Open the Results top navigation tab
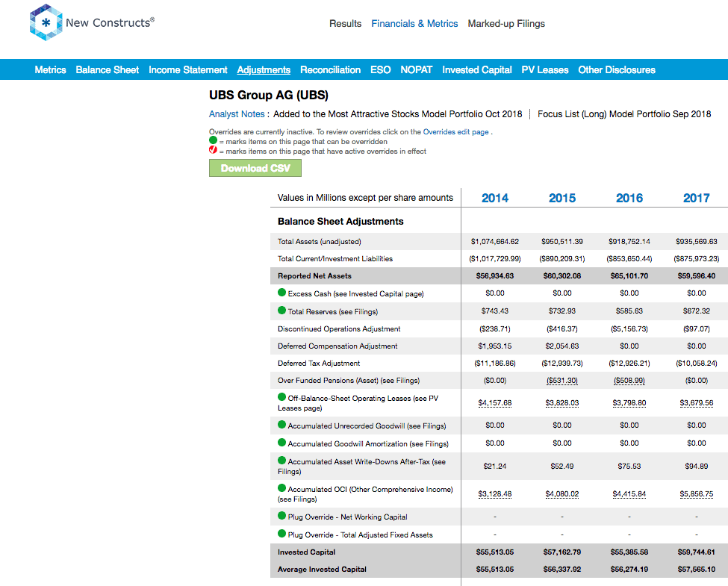Image resolution: width=728 pixels, height=586 pixels. [x=346, y=24]
